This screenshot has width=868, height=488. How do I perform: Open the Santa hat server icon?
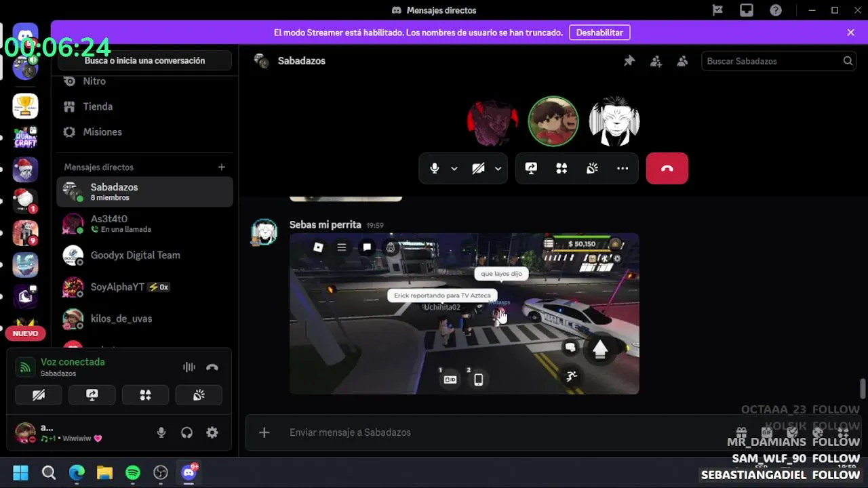[25, 169]
